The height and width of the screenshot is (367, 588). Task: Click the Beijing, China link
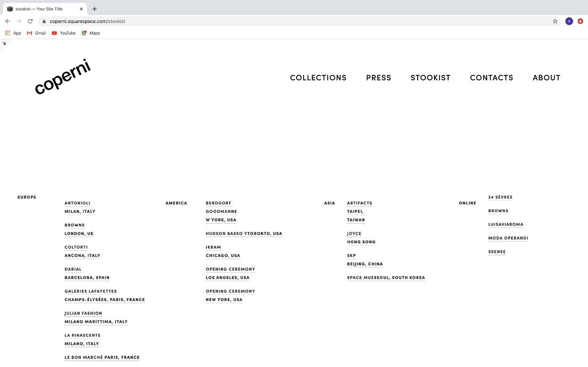tap(365, 265)
